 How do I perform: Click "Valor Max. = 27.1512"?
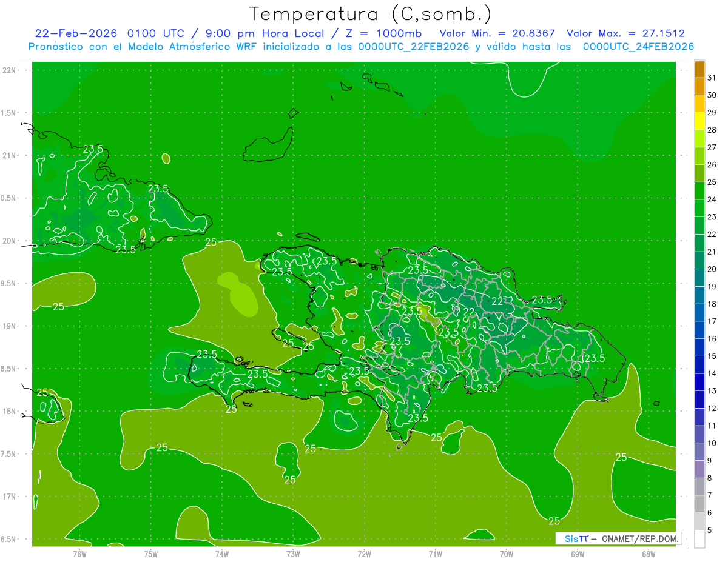tap(626, 33)
